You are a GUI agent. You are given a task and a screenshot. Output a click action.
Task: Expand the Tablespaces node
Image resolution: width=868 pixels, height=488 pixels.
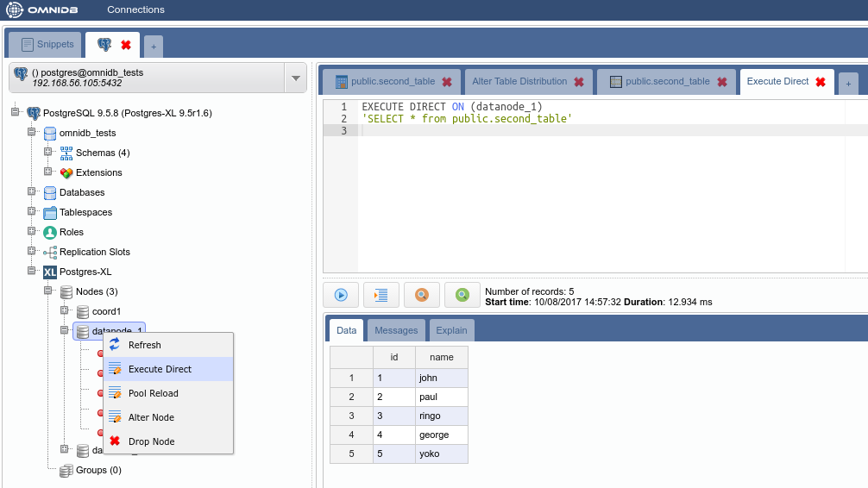coord(32,211)
